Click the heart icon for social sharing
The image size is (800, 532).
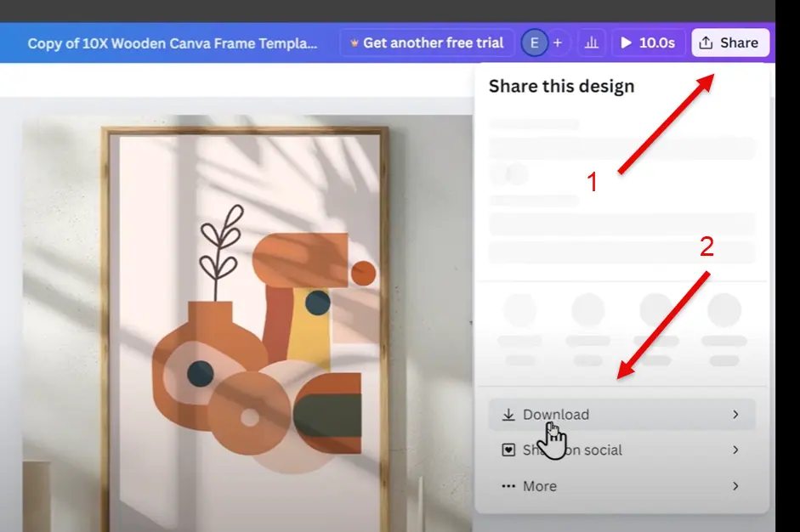[508, 450]
